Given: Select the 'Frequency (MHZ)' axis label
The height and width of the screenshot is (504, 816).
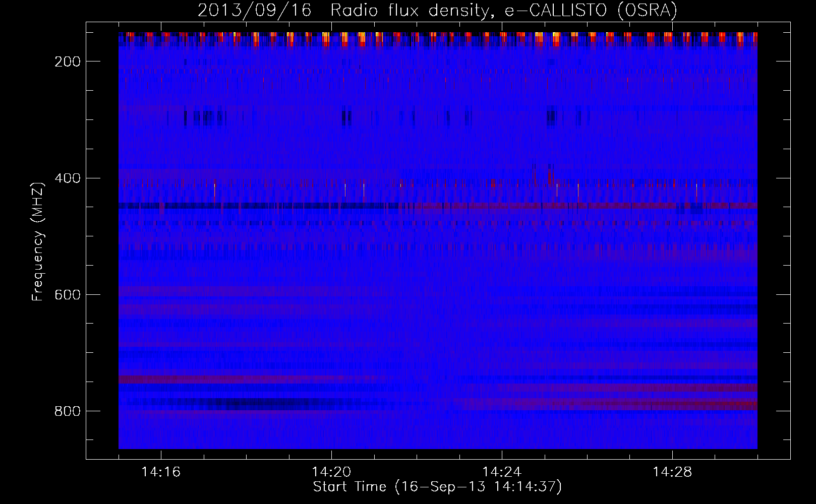Looking at the screenshot, I should pyautogui.click(x=38, y=241).
